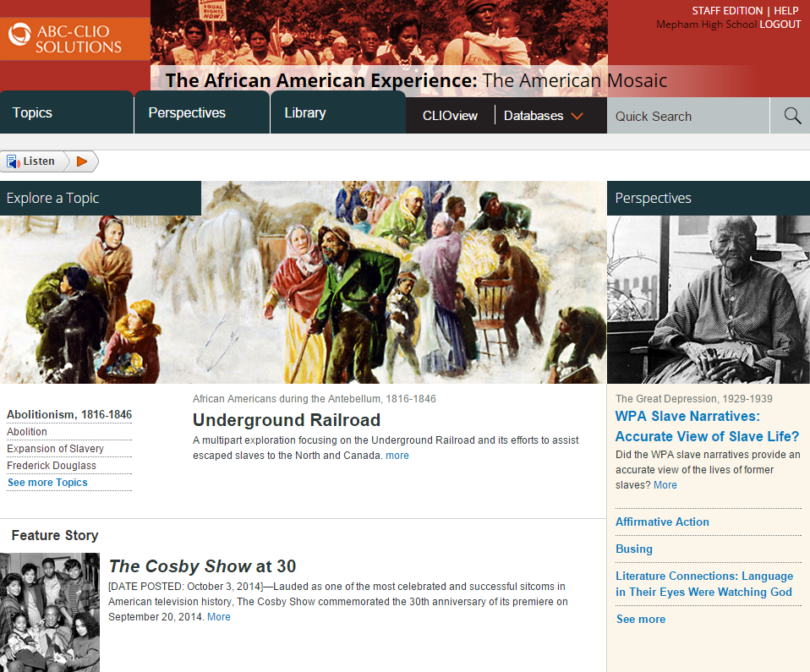The image size is (810, 672).
Task: Click the Feature Story heading
Action: (55, 535)
